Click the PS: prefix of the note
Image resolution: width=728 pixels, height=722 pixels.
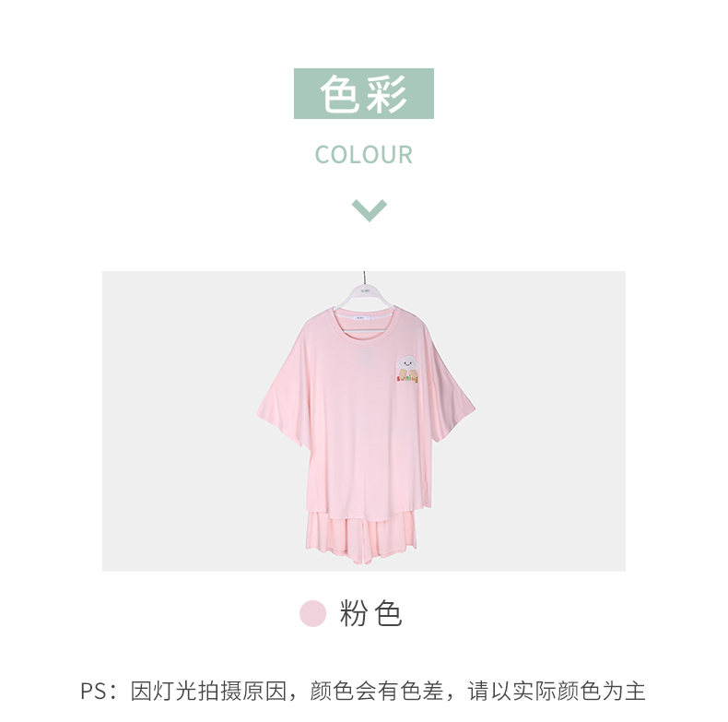(x=99, y=691)
